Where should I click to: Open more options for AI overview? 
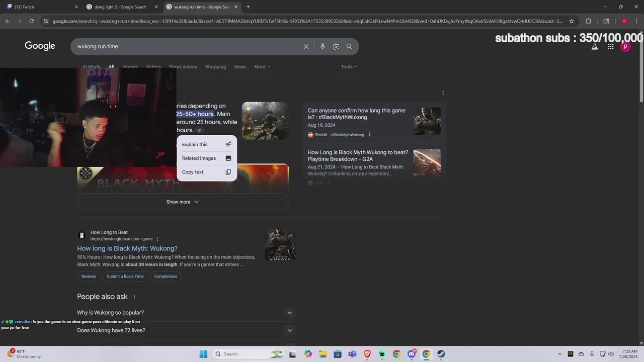tap(443, 93)
